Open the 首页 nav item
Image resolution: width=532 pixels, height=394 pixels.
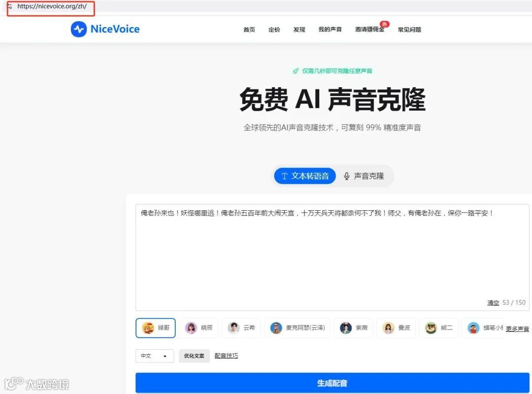(x=249, y=30)
